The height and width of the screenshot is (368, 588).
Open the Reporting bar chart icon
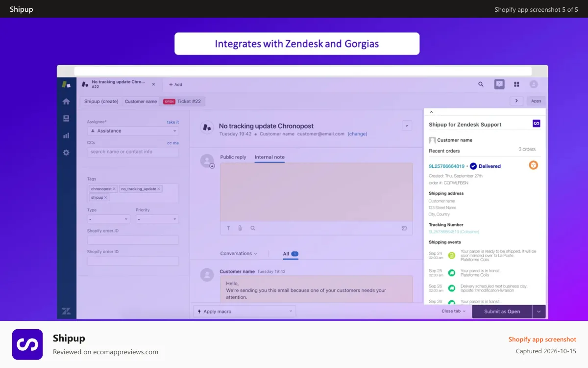[x=66, y=135]
